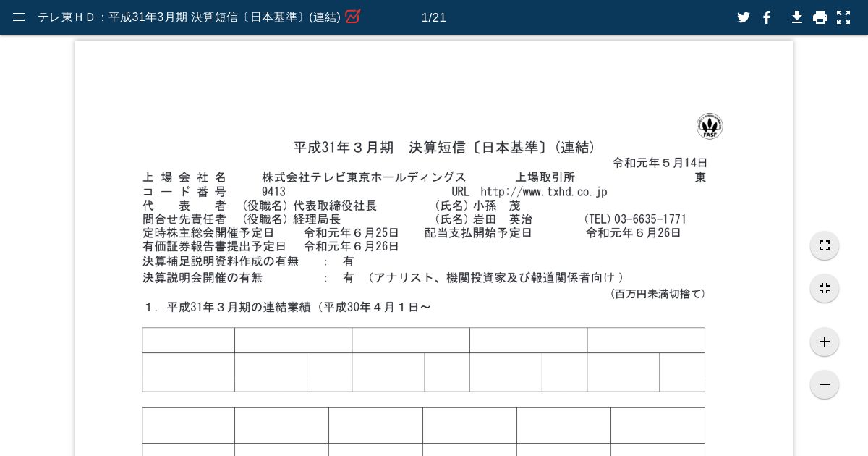Click the note 百万円未満切捨て

pyautogui.click(x=658, y=294)
